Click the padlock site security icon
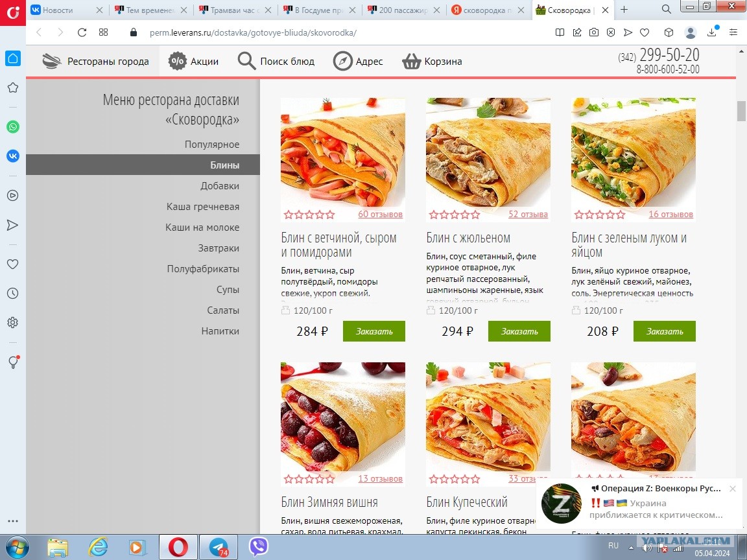This screenshot has width=747, height=560. click(134, 32)
